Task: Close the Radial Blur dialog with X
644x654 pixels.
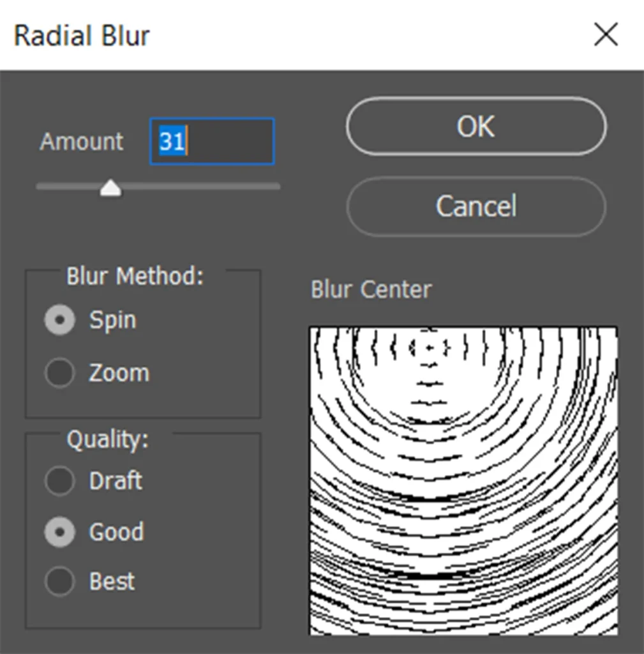Action: pos(606,35)
